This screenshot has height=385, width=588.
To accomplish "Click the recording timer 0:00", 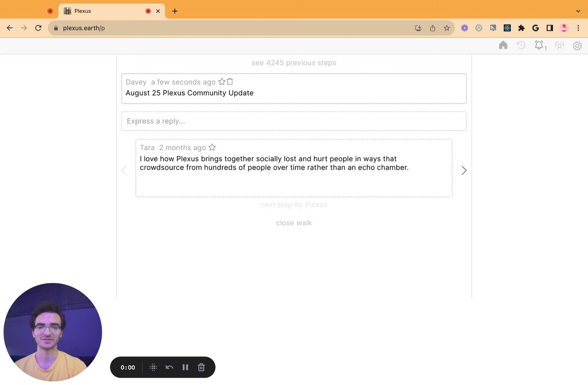I will pyautogui.click(x=128, y=368).
